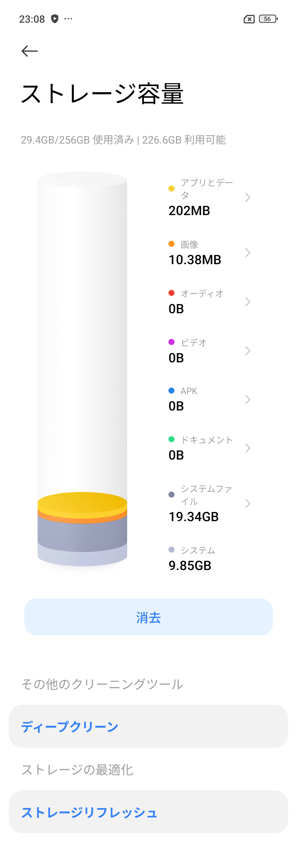This screenshot has width=297, height=868.
Task: Open ディープクリーン tool
Action: click(148, 727)
